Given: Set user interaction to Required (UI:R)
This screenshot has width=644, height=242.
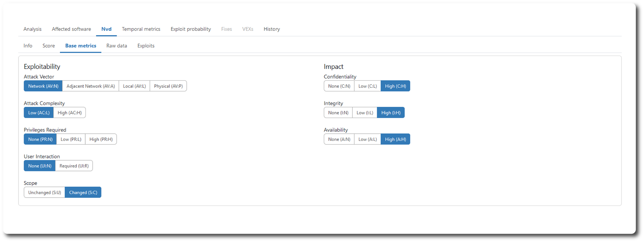Looking at the screenshot, I should (74, 166).
